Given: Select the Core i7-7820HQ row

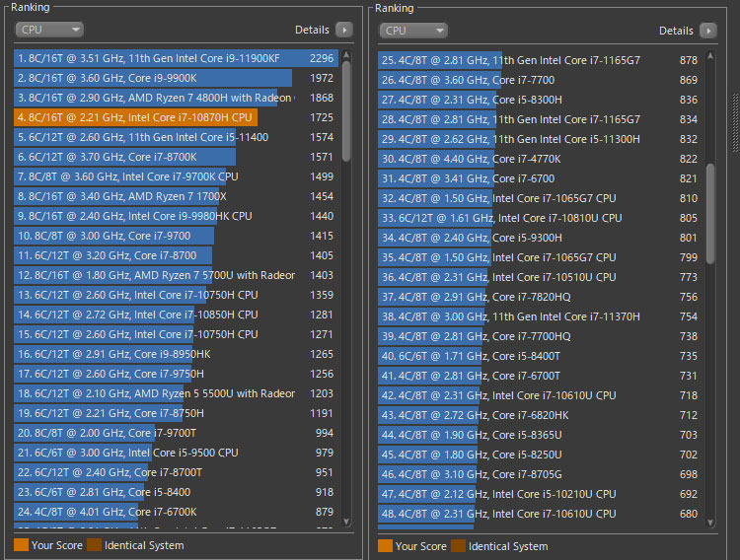Looking at the screenshot, I should pyautogui.click(x=541, y=297).
